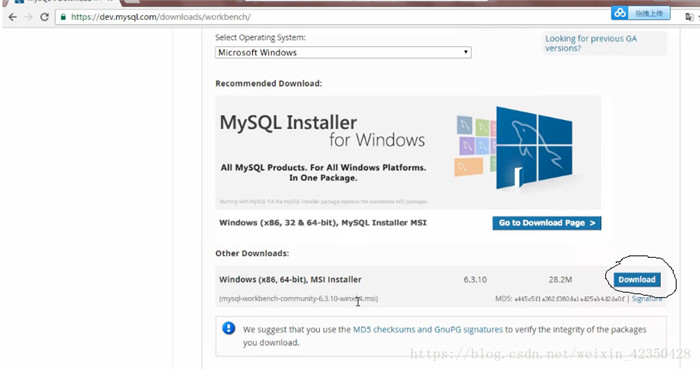
Task: Click the file size 28.2M
Action: coord(560,279)
